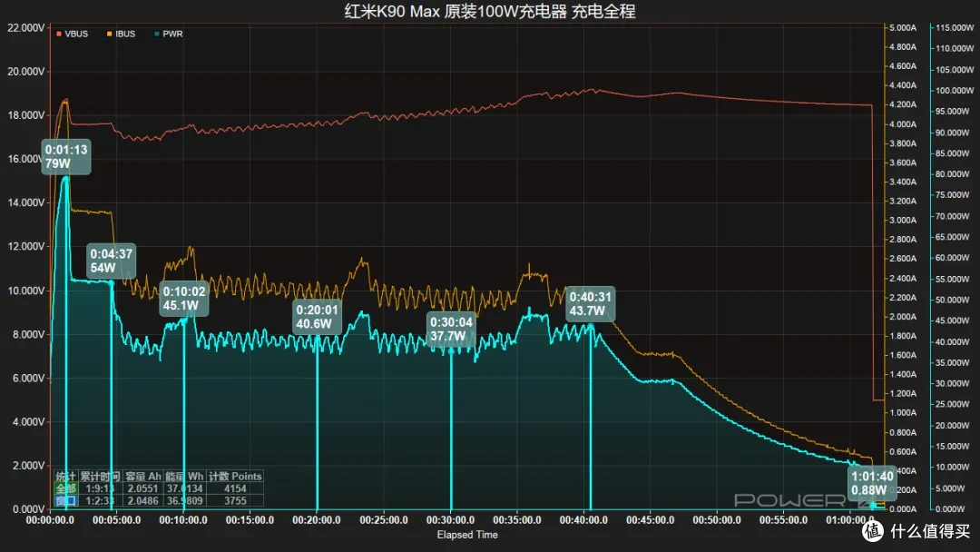This screenshot has height=552, width=980.
Task: Click the 累计时间 column header
Action: pos(100,477)
